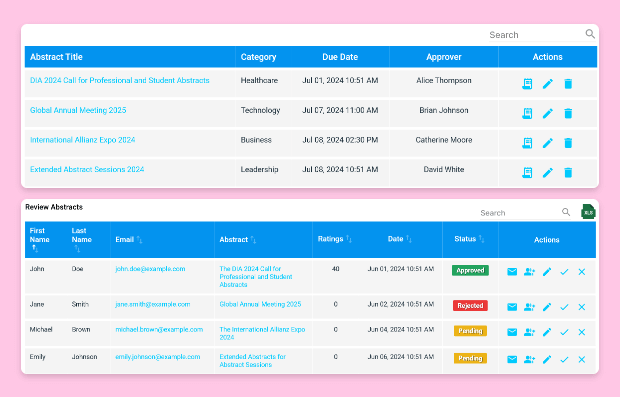Open the Extended Abstract Sessions 2024 title link
The image size is (620, 397).
pyautogui.click(x=87, y=169)
